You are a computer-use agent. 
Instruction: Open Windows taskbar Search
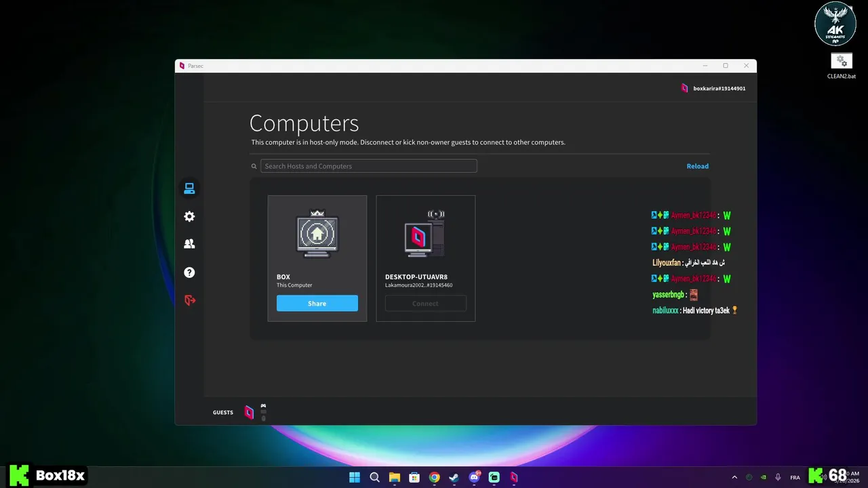(374, 477)
